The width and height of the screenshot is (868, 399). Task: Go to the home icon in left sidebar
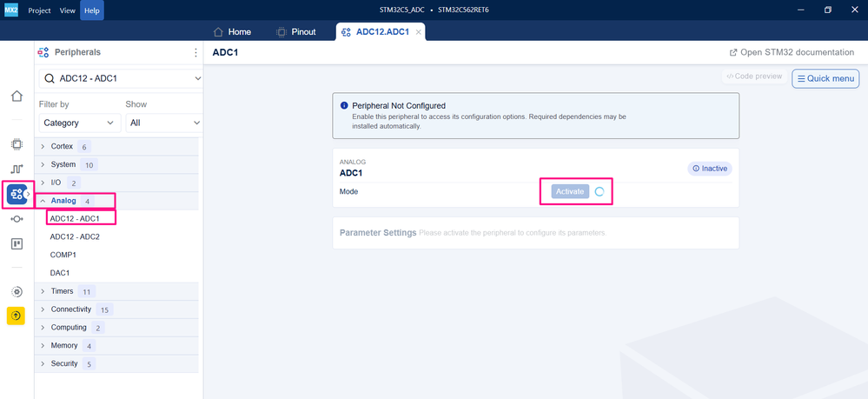click(17, 96)
